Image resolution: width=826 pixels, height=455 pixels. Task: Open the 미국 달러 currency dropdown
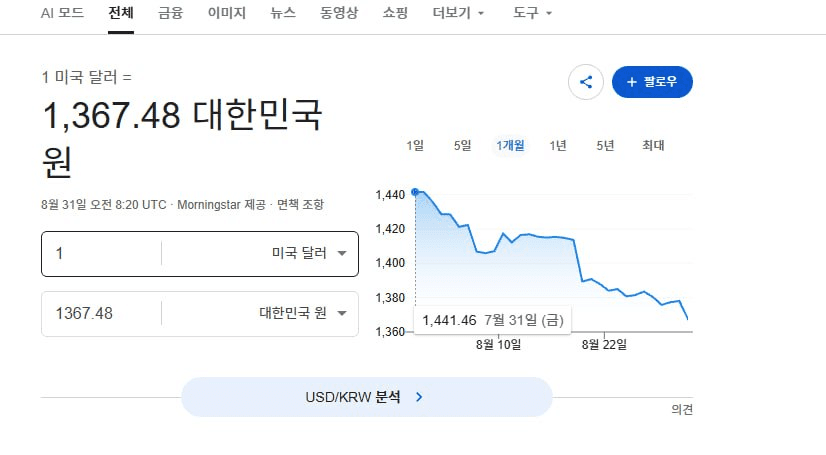[309, 253]
